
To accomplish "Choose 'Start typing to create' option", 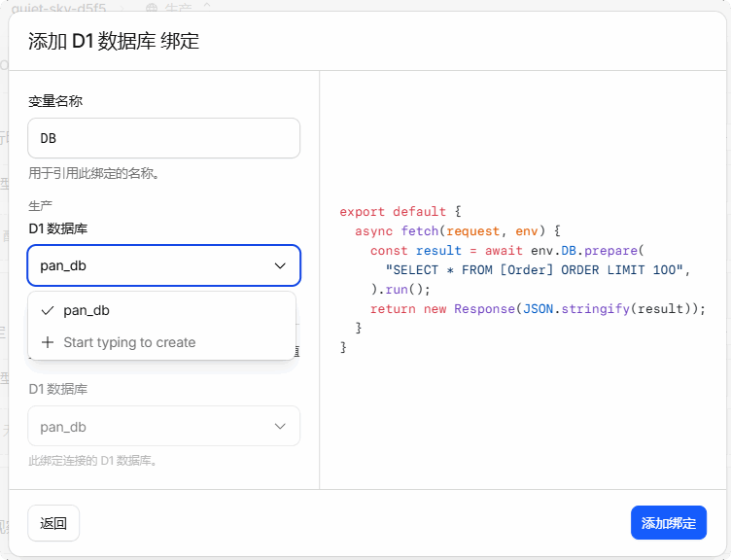I will (161, 342).
